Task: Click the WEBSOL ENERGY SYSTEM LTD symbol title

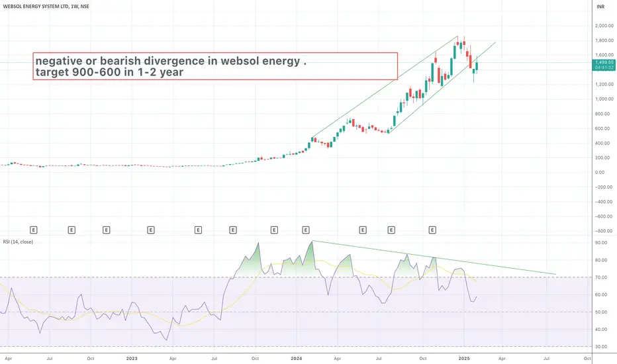Action: 46,7
